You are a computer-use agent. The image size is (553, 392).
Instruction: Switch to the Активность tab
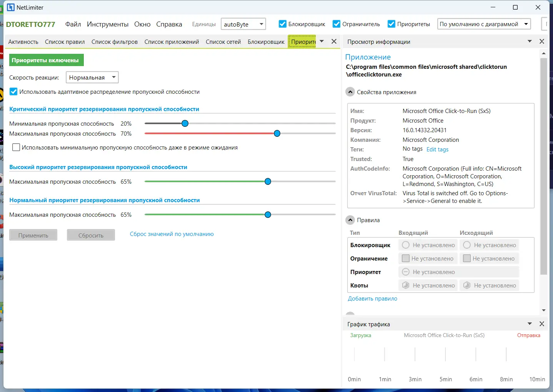click(x=23, y=42)
